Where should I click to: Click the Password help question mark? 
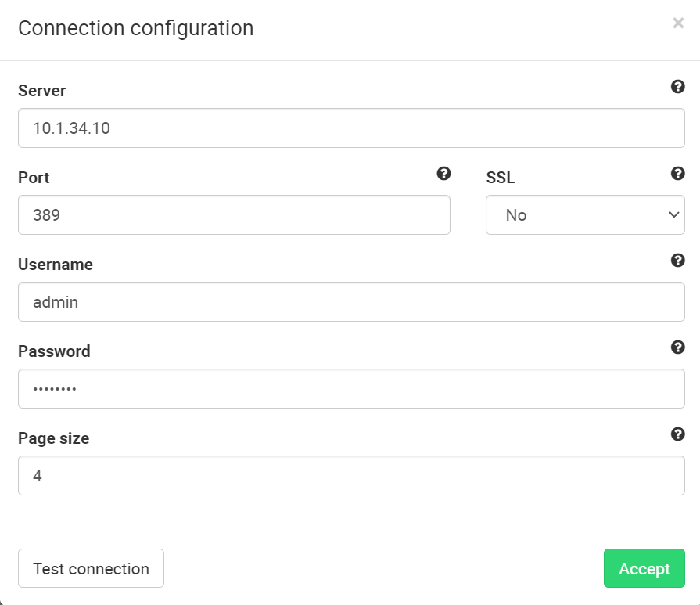click(678, 348)
